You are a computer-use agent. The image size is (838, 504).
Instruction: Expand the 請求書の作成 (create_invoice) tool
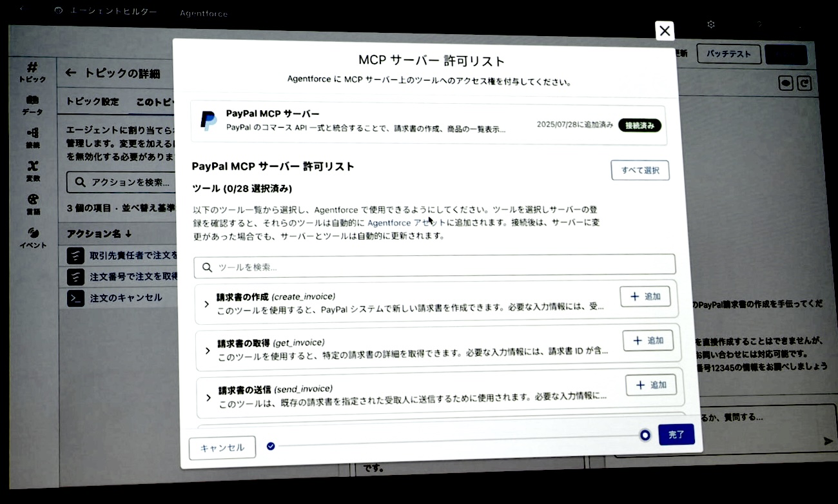click(206, 304)
